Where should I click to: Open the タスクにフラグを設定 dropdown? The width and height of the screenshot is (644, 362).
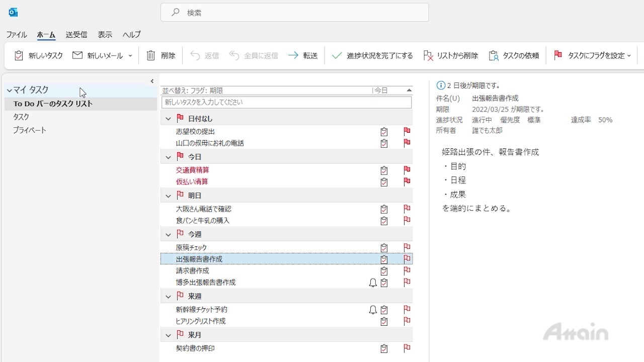coord(629,56)
